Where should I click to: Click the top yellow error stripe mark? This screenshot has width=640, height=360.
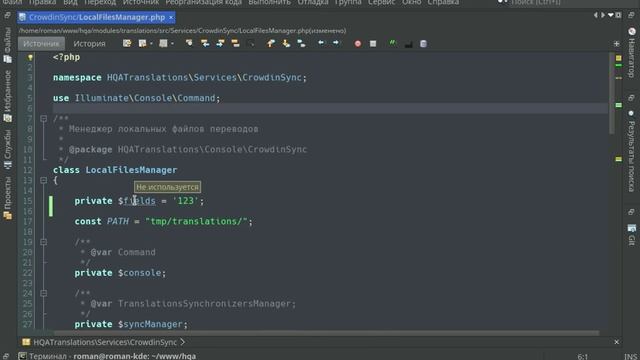[x=618, y=58]
